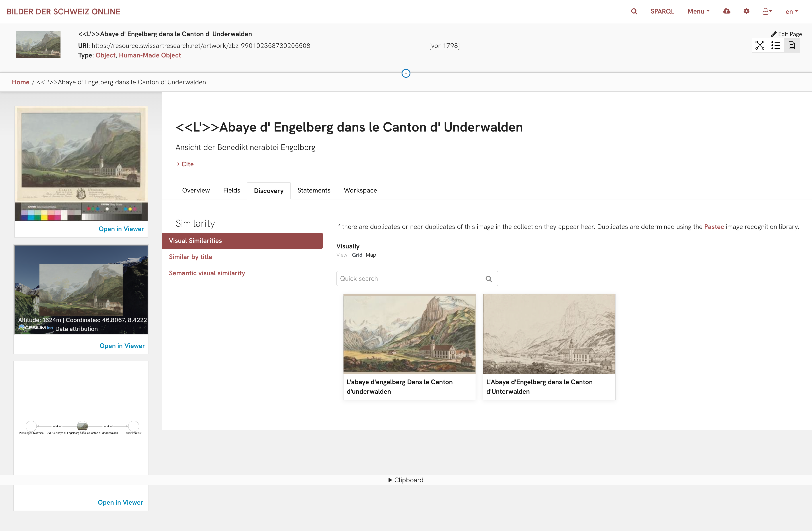The width and height of the screenshot is (812, 531).
Task: Click the main artwork image preview
Action: coord(81,163)
